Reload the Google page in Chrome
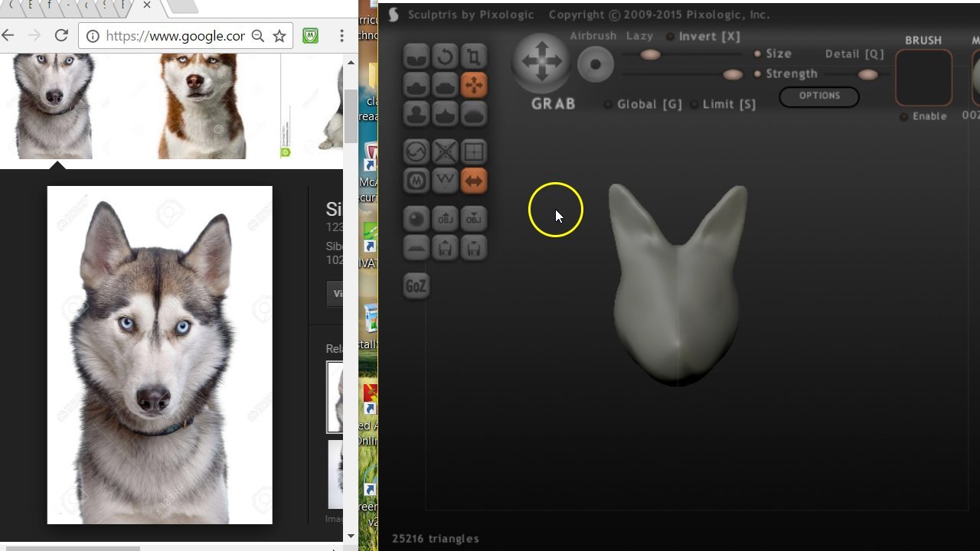The image size is (980, 551). pyautogui.click(x=61, y=36)
